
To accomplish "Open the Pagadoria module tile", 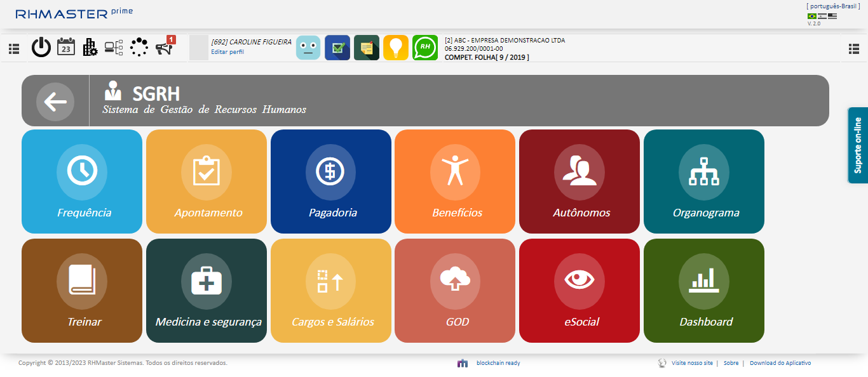I will point(331,182).
